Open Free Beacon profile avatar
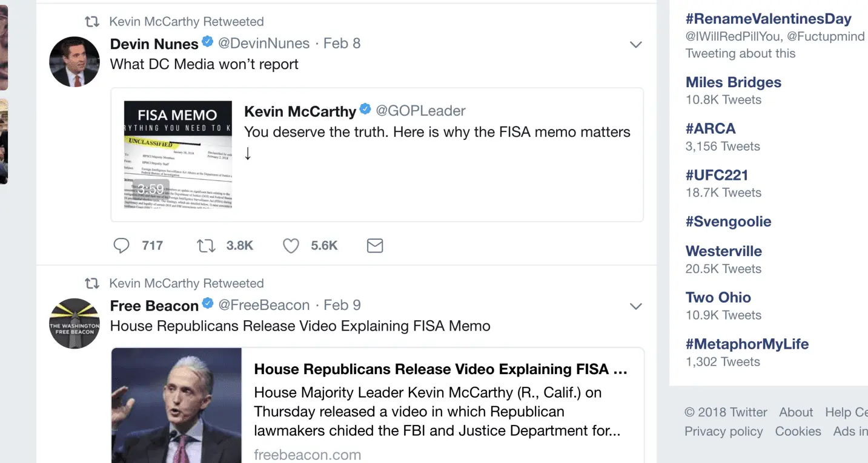The height and width of the screenshot is (463, 868). tap(75, 323)
